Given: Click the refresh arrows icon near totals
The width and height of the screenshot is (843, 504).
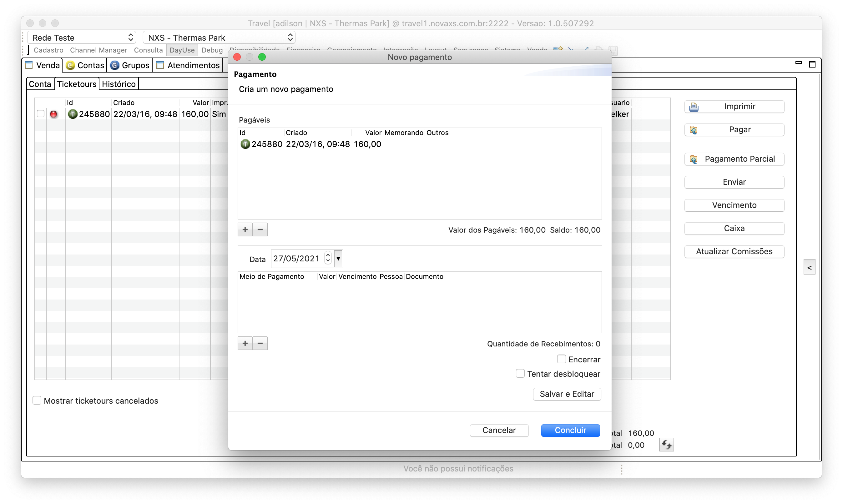Looking at the screenshot, I should (666, 445).
